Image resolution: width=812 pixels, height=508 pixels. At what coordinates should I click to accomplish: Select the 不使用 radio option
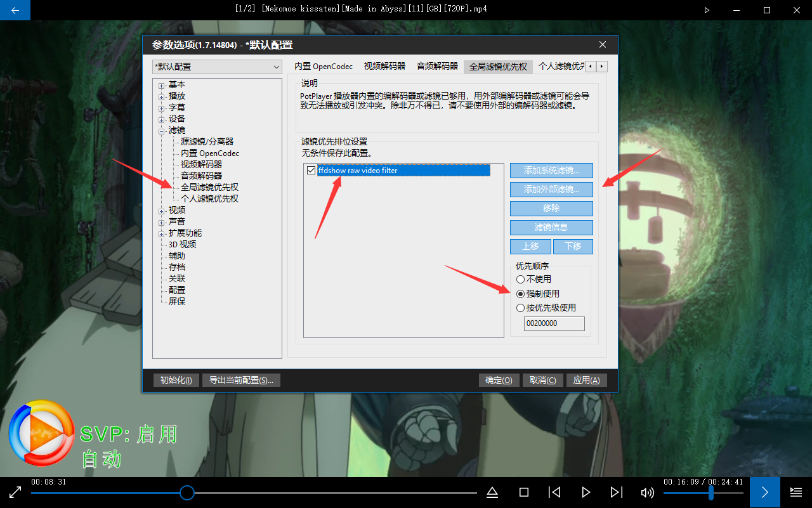521,279
